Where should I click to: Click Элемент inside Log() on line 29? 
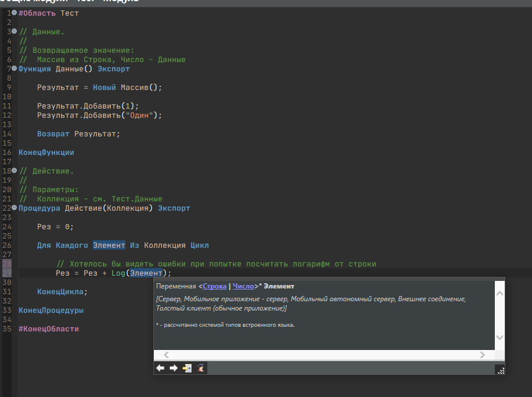[146, 273]
